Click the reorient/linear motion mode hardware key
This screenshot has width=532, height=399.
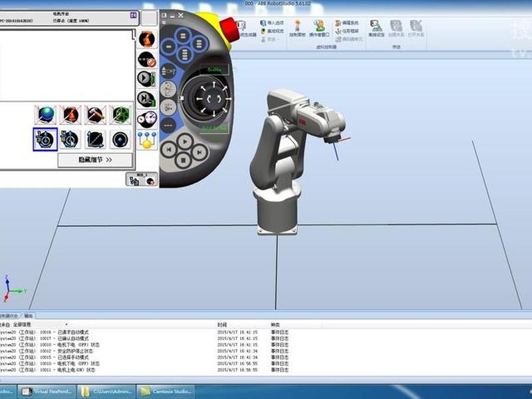tap(168, 89)
